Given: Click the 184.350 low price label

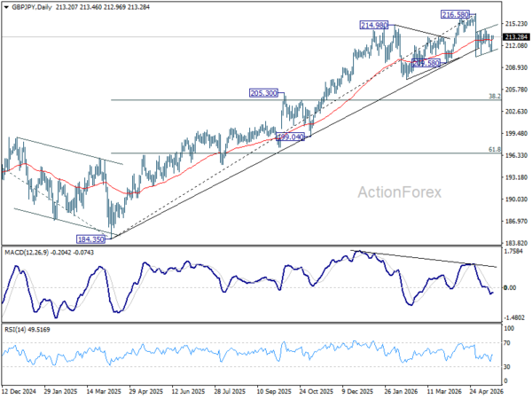Looking at the screenshot, I should click(x=91, y=239).
